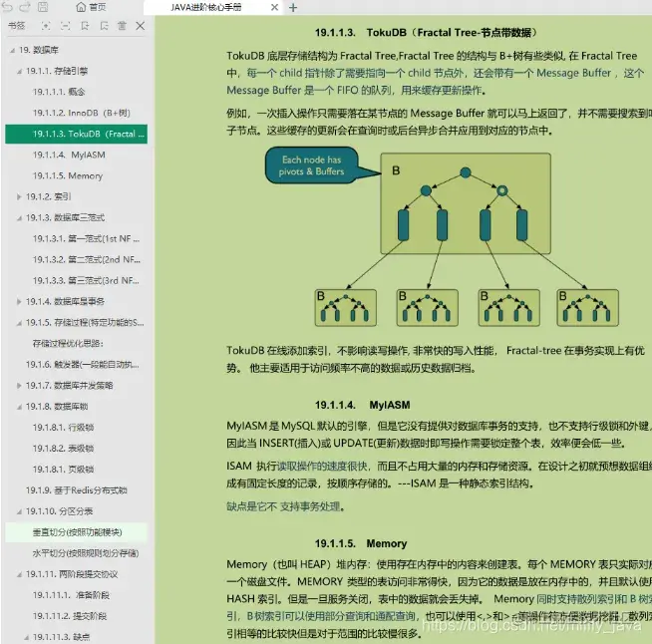The image size is (652, 644).
Task: Click the 书签 panel title
Action: [x=17, y=26]
